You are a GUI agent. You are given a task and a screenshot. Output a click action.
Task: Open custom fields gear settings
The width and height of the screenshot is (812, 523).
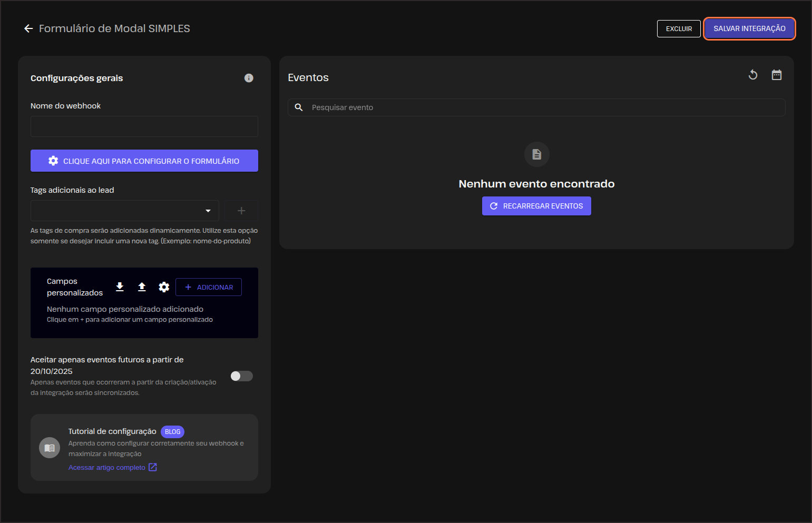tap(164, 287)
